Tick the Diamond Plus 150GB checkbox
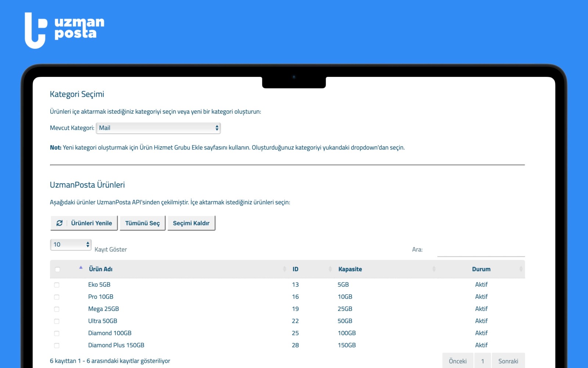 click(x=57, y=346)
